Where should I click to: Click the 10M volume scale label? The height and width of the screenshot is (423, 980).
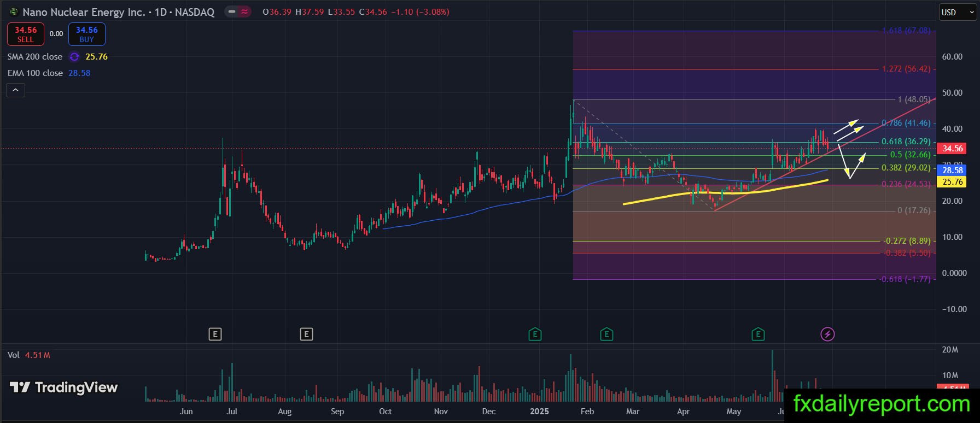pos(950,375)
